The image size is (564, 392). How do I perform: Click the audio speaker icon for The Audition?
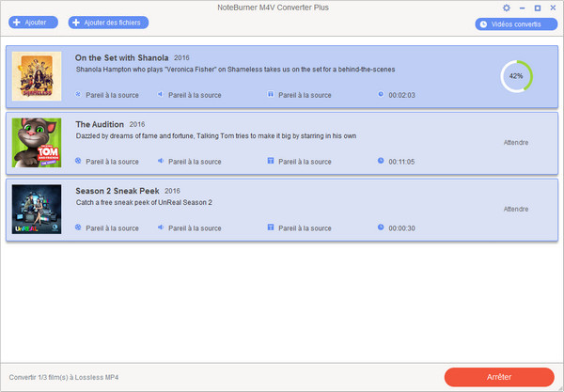tap(161, 161)
